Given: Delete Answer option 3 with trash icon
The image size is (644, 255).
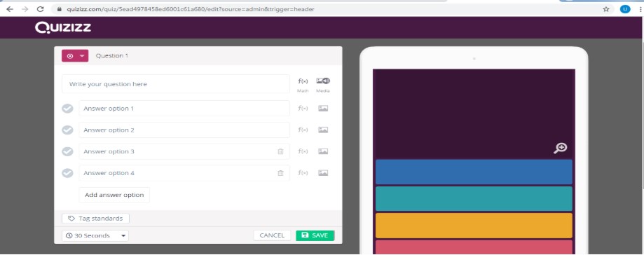Looking at the screenshot, I should (280, 151).
